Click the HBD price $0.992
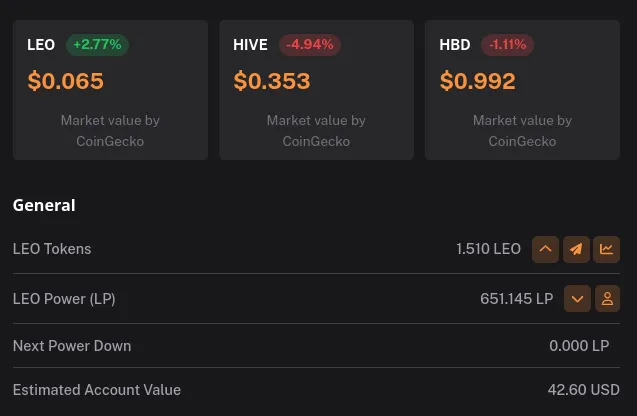The width and height of the screenshot is (637, 416). click(x=478, y=81)
